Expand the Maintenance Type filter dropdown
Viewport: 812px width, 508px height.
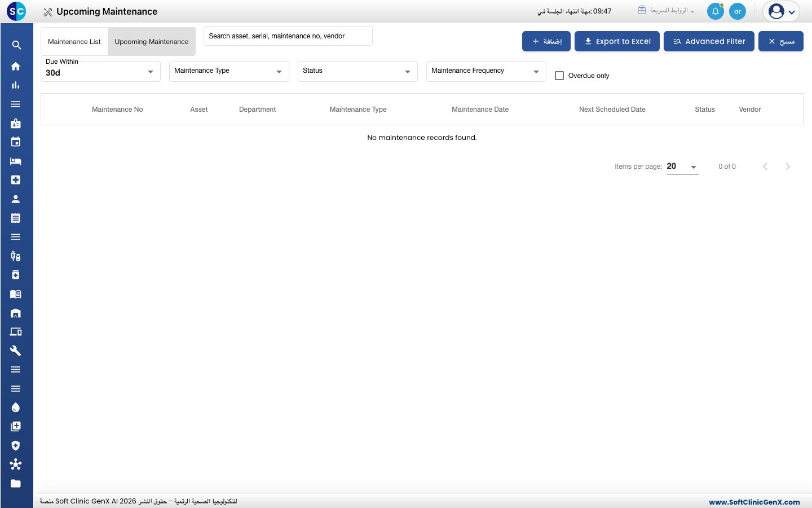point(229,71)
